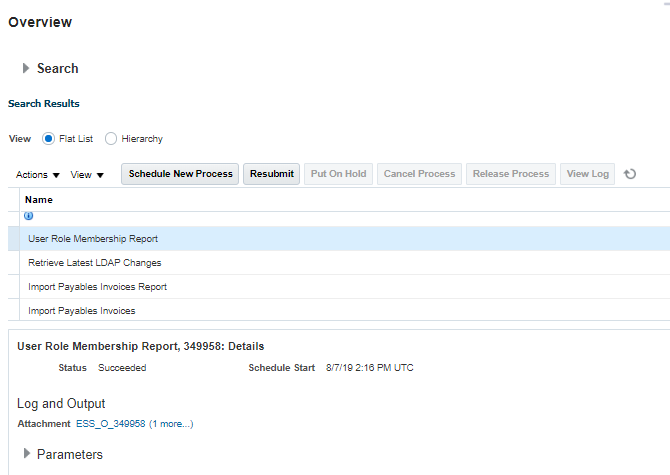Select the User Role Membership Report row

[339, 239]
